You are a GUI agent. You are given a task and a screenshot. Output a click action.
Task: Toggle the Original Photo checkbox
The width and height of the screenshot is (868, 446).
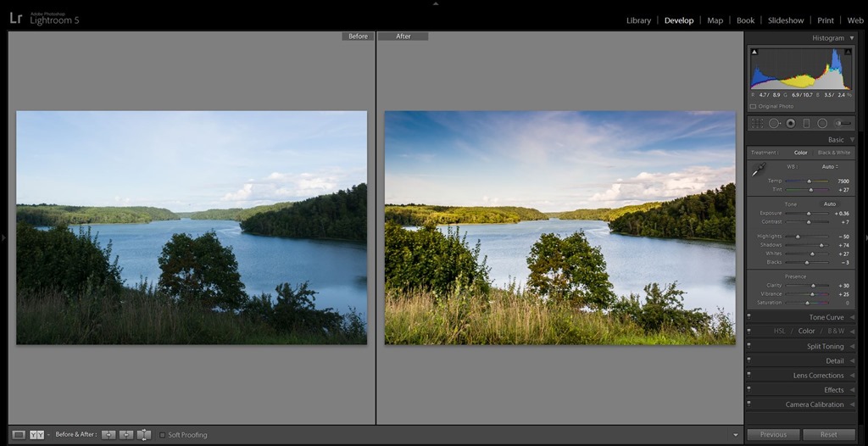pyautogui.click(x=753, y=106)
